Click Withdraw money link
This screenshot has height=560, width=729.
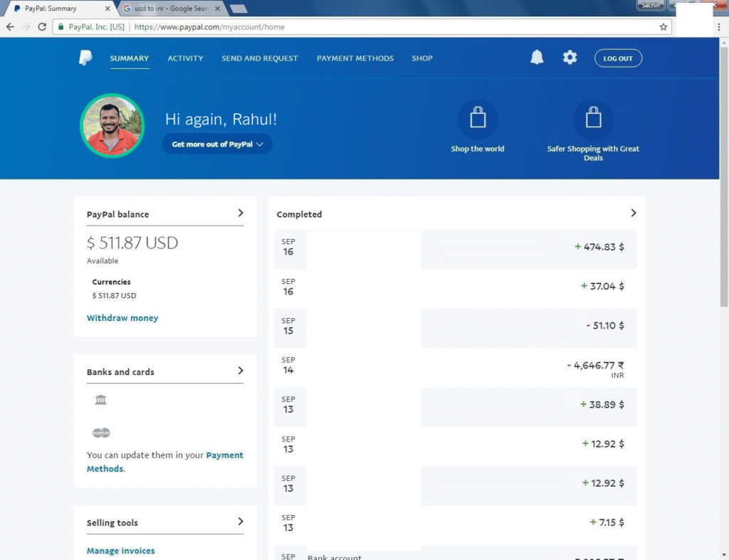122,318
